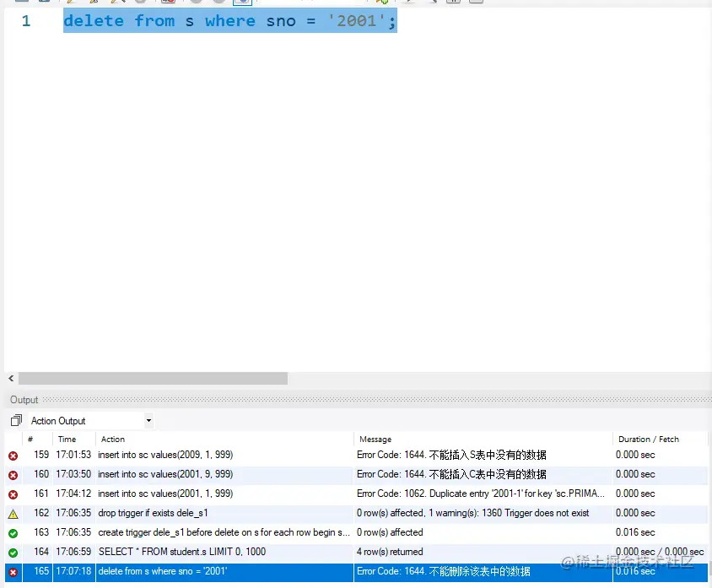Click row number 165 in the output log
The image size is (712, 588).
pyautogui.click(x=41, y=571)
